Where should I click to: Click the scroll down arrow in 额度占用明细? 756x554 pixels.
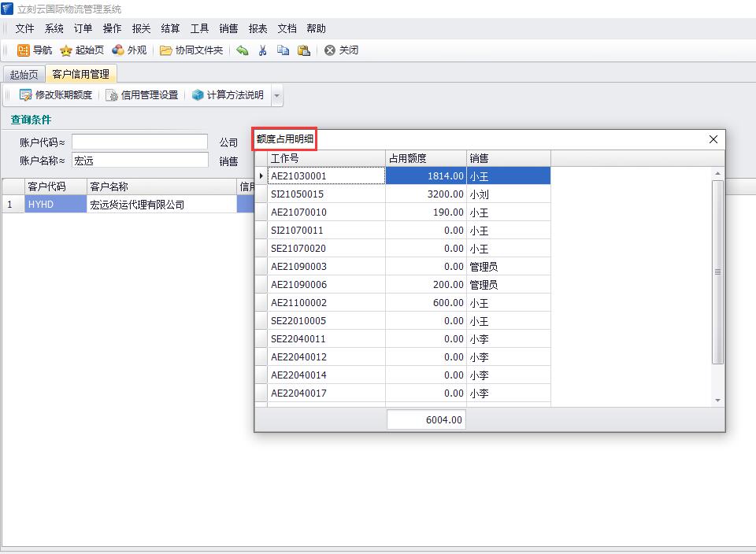[x=717, y=401]
